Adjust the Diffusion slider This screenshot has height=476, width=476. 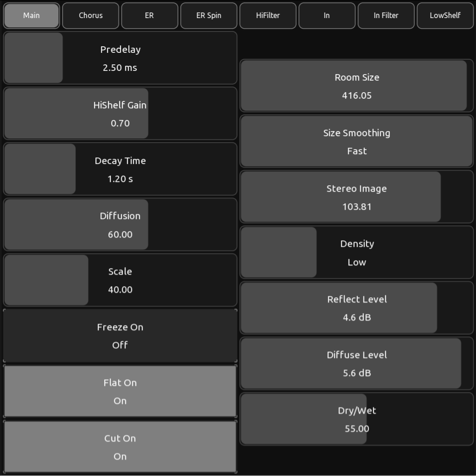pyautogui.click(x=120, y=225)
